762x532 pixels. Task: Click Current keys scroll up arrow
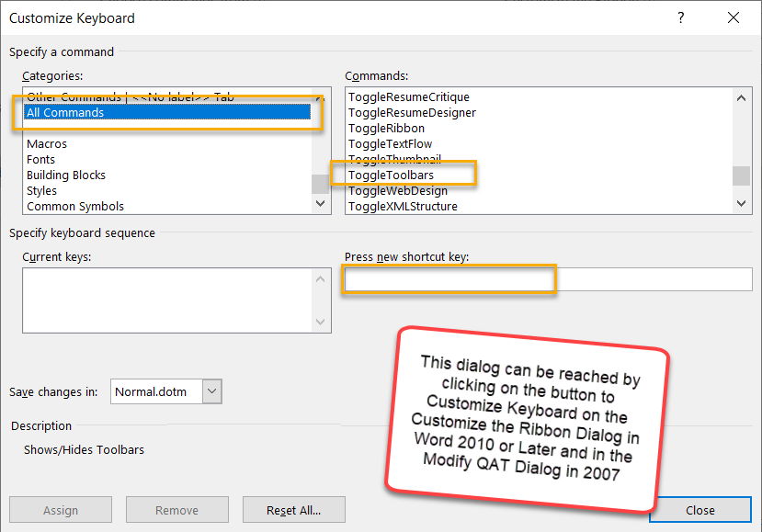point(320,279)
